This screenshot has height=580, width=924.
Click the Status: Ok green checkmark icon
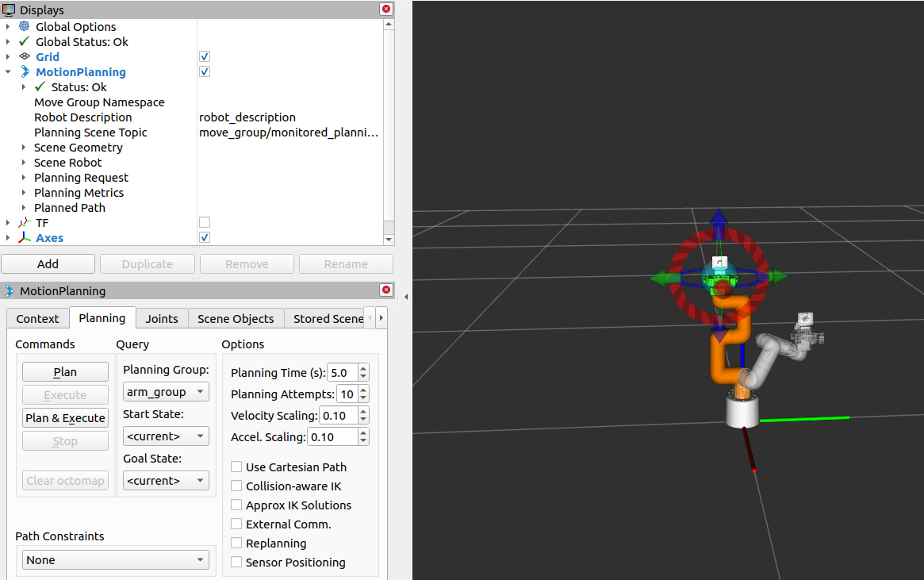tap(40, 86)
